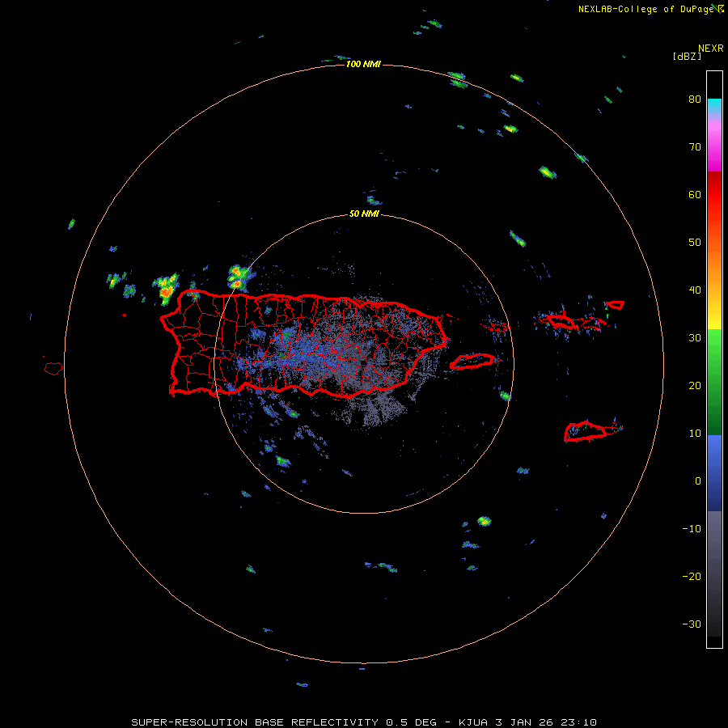Click the 50 NMI range ring label
This screenshot has height=728, width=728.
364,214
